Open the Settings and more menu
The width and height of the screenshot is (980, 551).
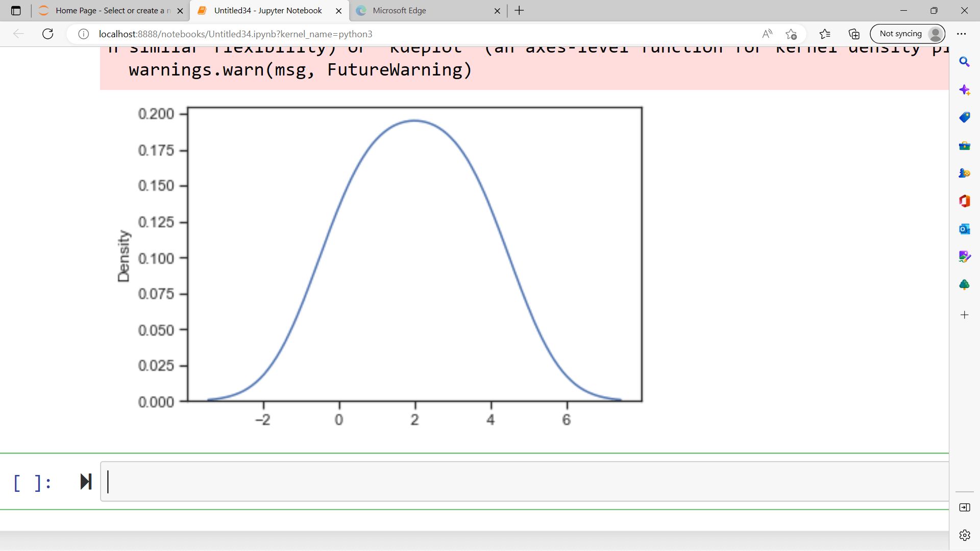(x=963, y=34)
